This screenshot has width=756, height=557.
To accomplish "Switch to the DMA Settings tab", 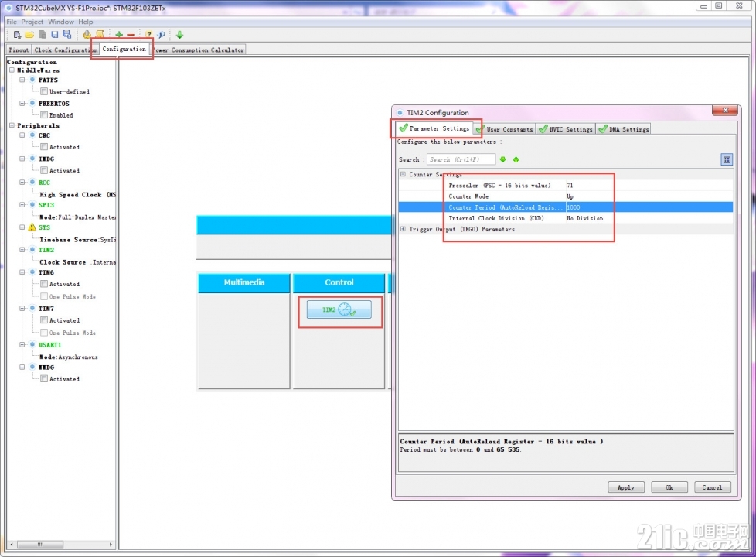I will pyautogui.click(x=624, y=129).
